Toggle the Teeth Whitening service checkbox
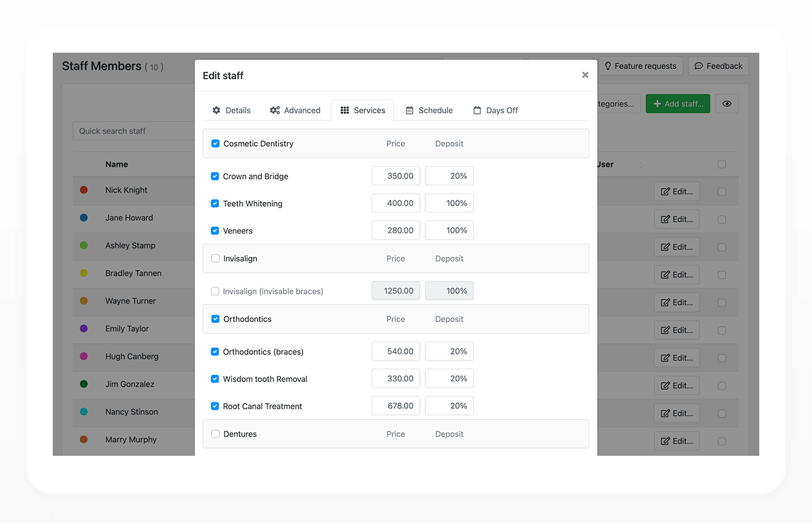The height and width of the screenshot is (523, 812). [215, 204]
